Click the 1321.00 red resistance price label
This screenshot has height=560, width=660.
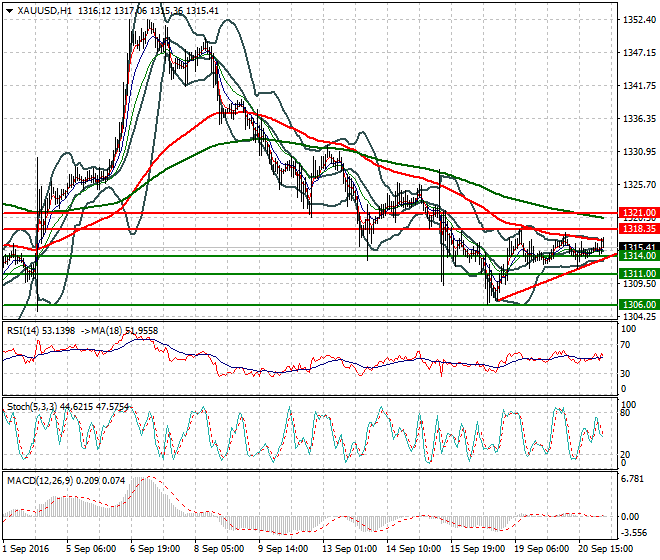639,213
